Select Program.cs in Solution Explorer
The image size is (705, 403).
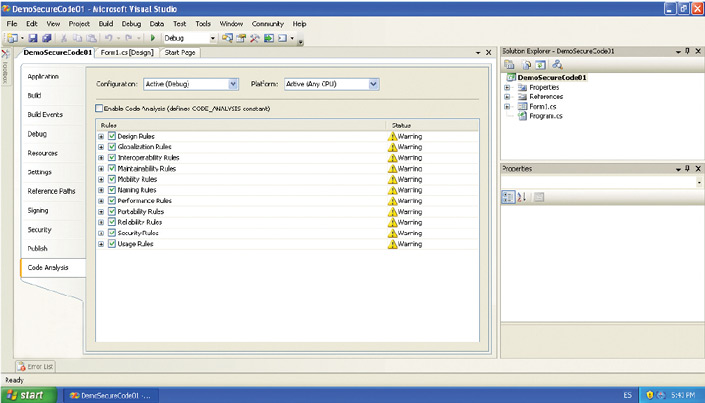click(545, 116)
